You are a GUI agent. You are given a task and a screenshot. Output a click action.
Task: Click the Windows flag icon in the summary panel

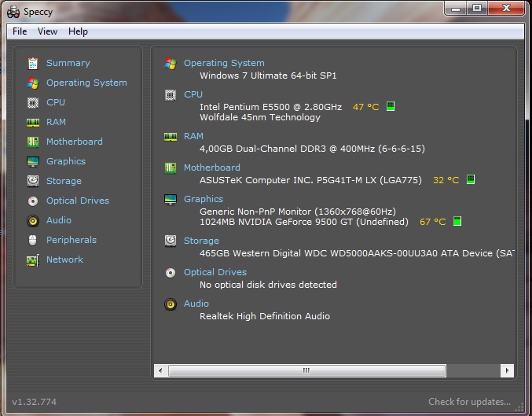coord(171,64)
